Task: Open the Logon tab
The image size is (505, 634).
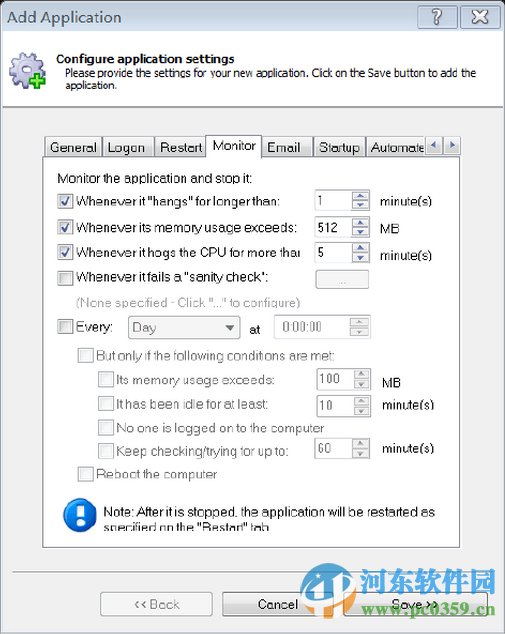Action: (x=127, y=147)
